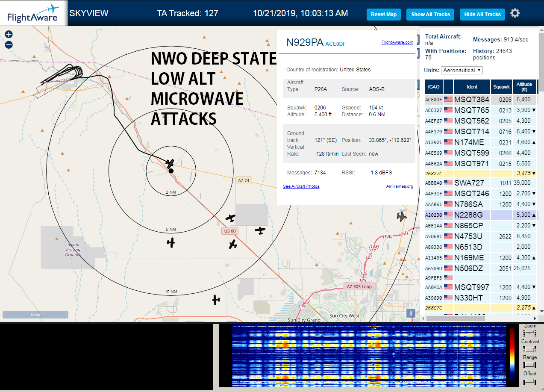The height and width of the screenshot is (392, 544).
Task: Click Show All Tracks button
Action: (430, 14)
